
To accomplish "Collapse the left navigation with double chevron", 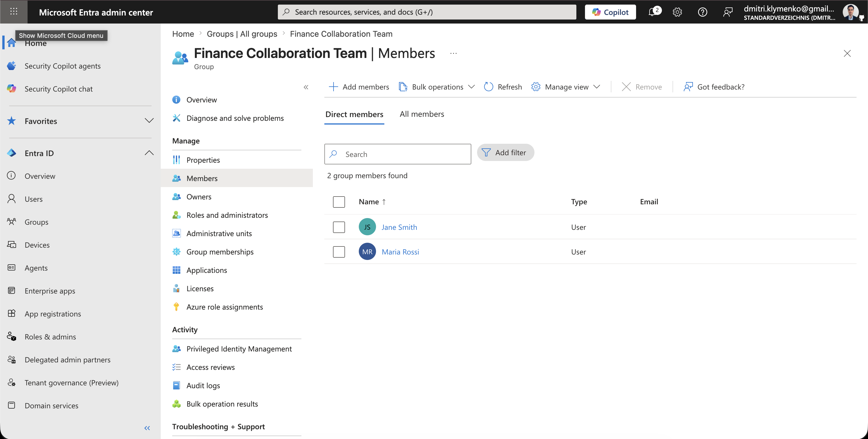I will coord(147,428).
